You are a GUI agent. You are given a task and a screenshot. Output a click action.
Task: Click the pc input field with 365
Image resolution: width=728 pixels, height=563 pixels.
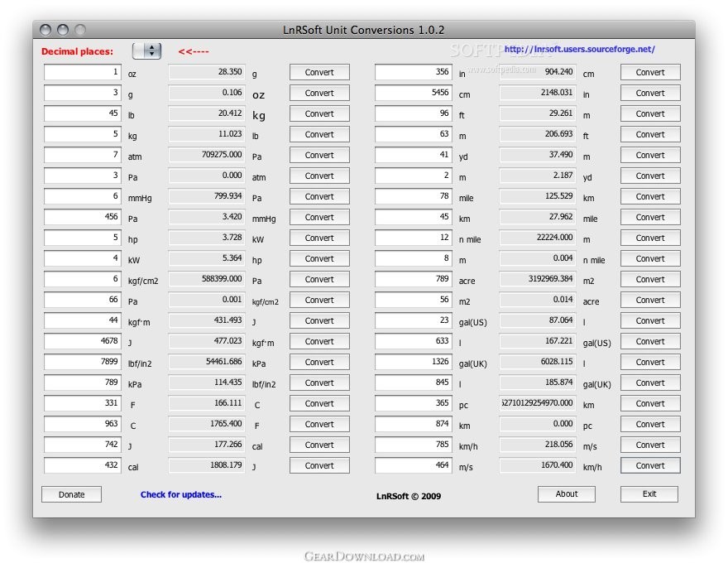point(413,402)
